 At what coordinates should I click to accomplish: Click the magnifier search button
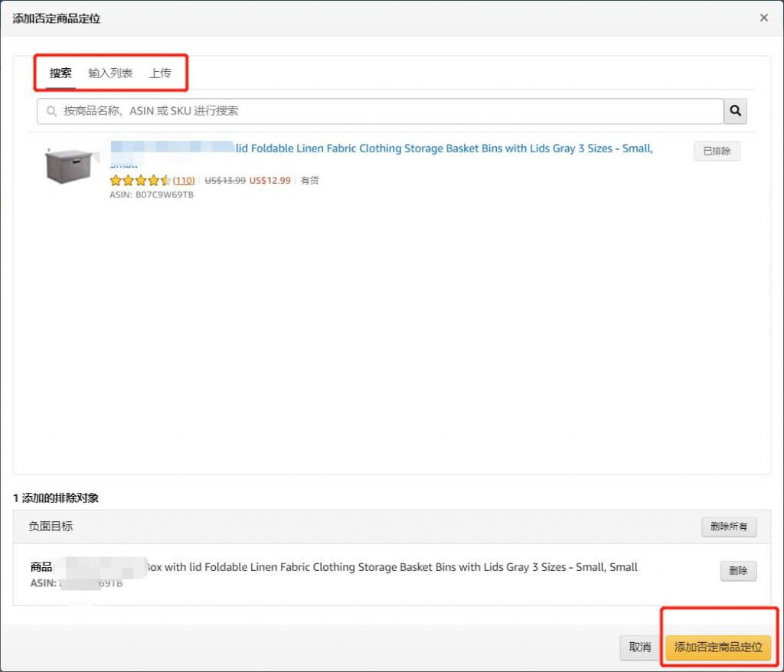(x=735, y=111)
